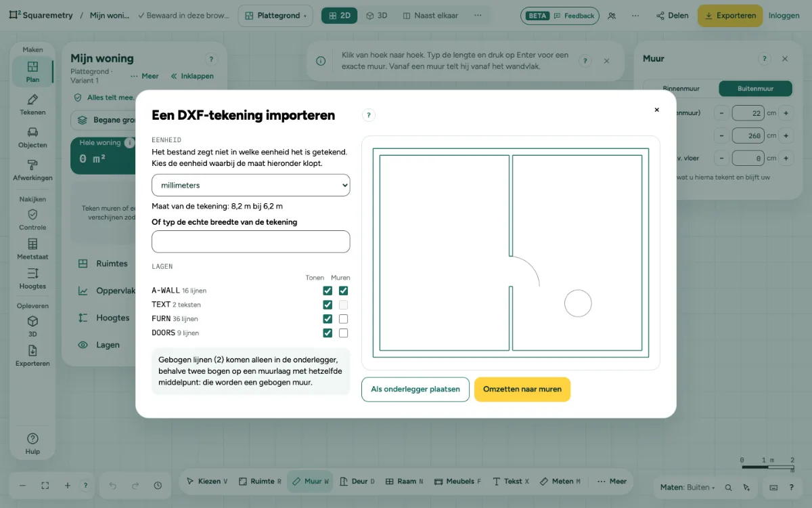Open Hulp at the sidebar bottom
Screen dimensions: 812x508
[x=32, y=444]
